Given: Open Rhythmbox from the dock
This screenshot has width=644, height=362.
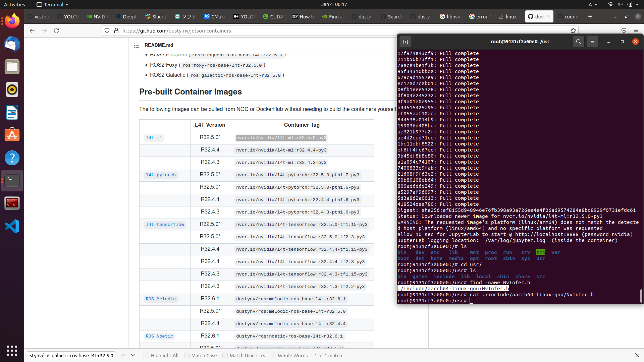Looking at the screenshot, I should coord(12,89).
